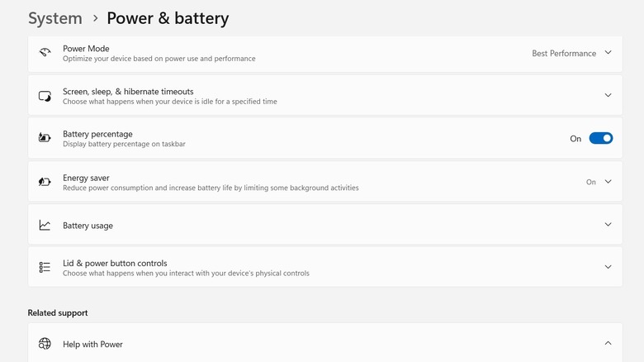Collapse the Help with Power section
The image size is (644, 362).
click(x=608, y=344)
